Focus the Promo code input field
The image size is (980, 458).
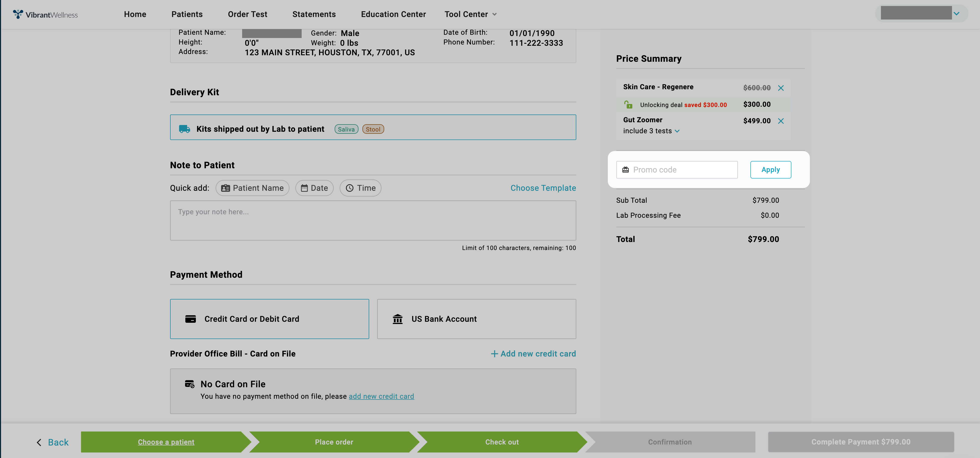click(677, 169)
